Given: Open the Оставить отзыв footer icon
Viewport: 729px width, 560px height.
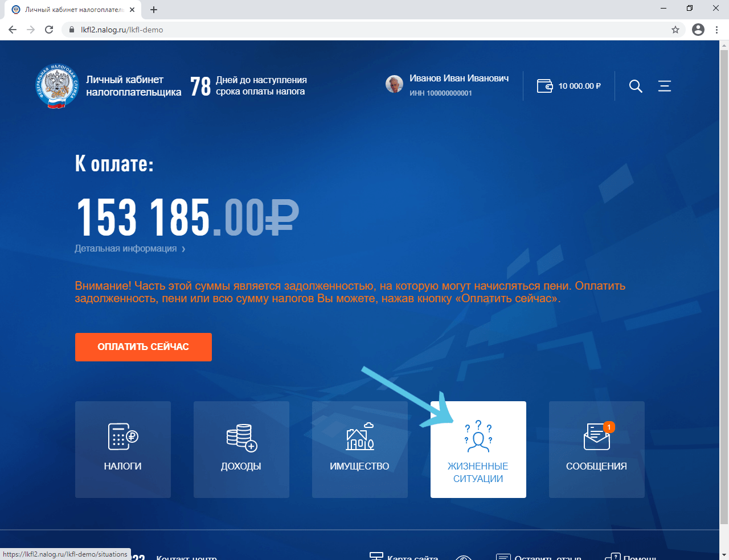Looking at the screenshot, I should (503, 555).
